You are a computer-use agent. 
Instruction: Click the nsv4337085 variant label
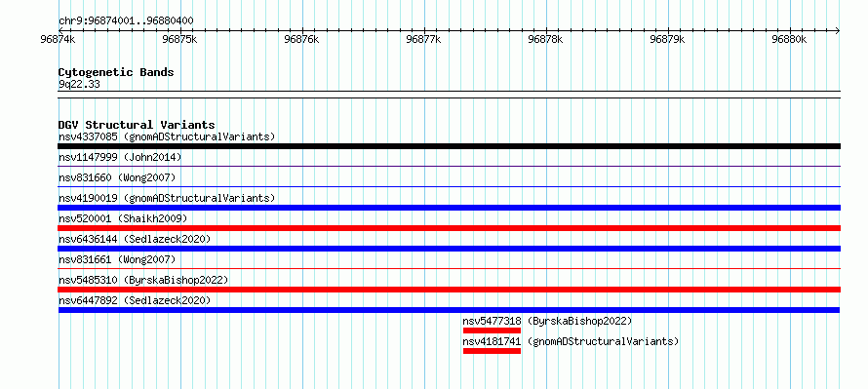coord(167,136)
